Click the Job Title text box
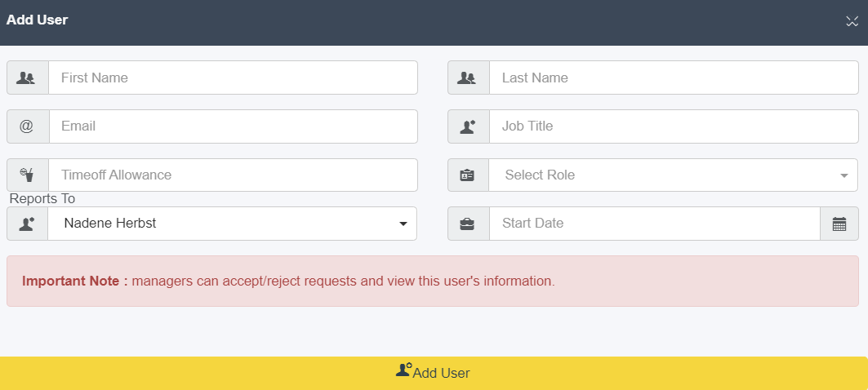Image resolution: width=868 pixels, height=390 pixels. click(x=674, y=126)
